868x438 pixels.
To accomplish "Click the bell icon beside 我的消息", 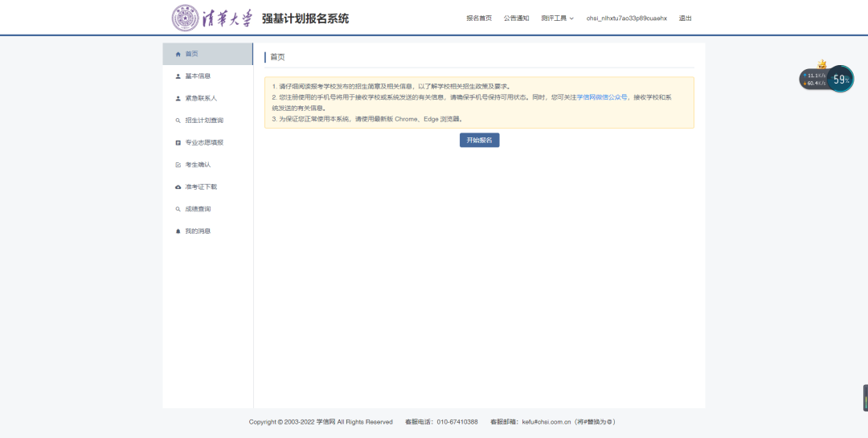I will 178,231.
